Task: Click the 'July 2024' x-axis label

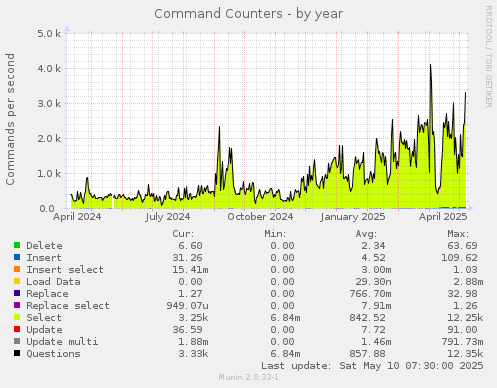Action: coord(168,217)
